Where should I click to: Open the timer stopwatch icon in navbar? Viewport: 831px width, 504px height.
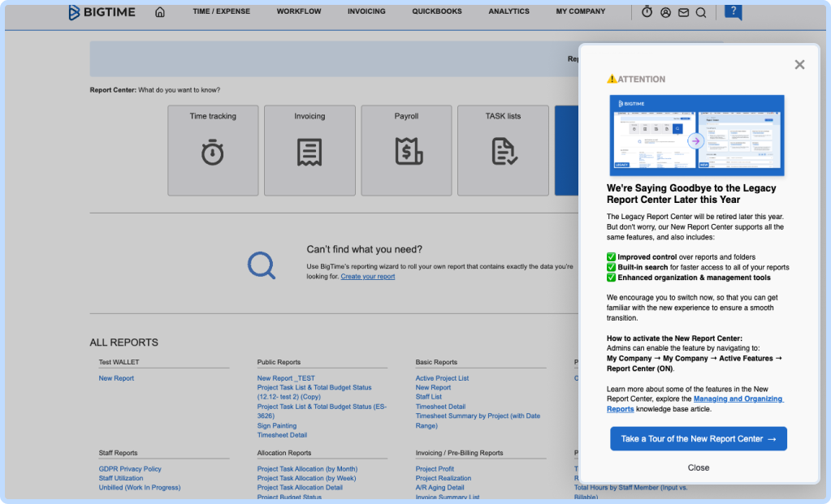pos(647,11)
